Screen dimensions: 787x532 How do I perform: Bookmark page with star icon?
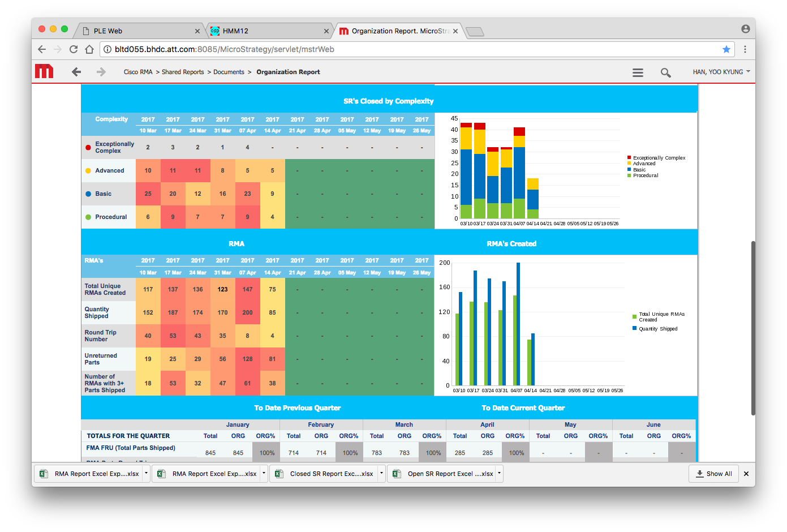(726, 49)
